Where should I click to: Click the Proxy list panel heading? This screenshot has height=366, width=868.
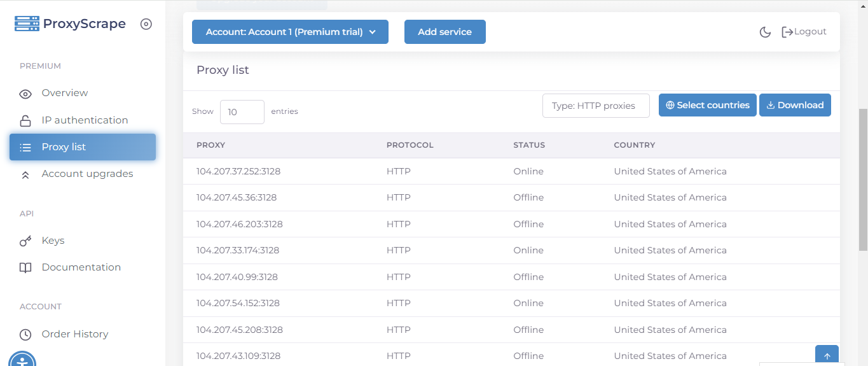[223, 70]
